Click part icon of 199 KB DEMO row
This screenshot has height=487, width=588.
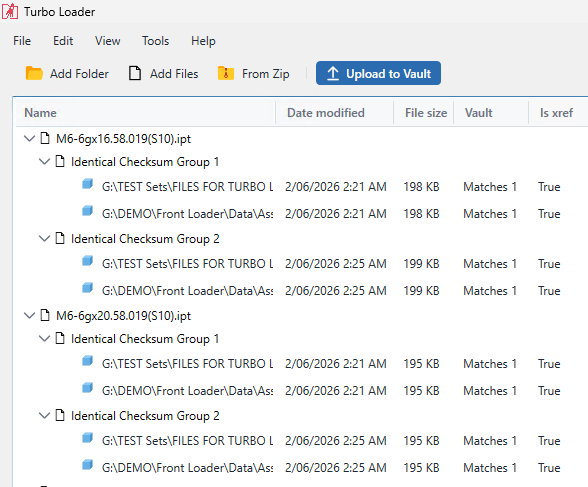[87, 288]
